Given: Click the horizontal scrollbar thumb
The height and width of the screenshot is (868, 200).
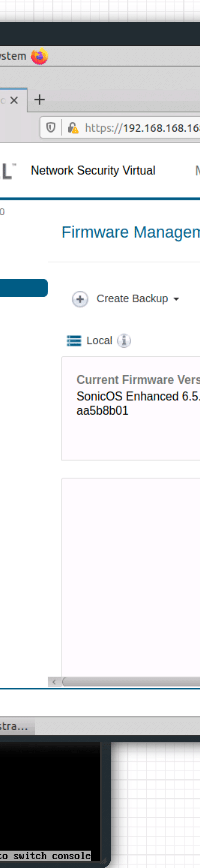Looking at the screenshot, I should tap(131, 682).
